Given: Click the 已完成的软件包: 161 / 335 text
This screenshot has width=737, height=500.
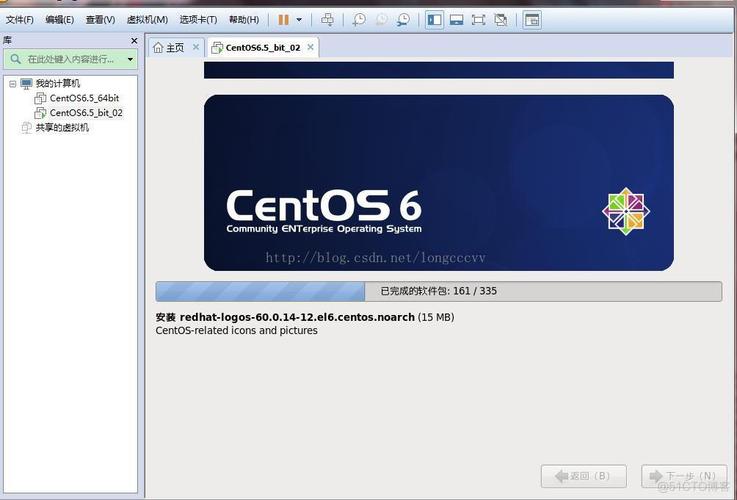Looking at the screenshot, I should 439,291.
